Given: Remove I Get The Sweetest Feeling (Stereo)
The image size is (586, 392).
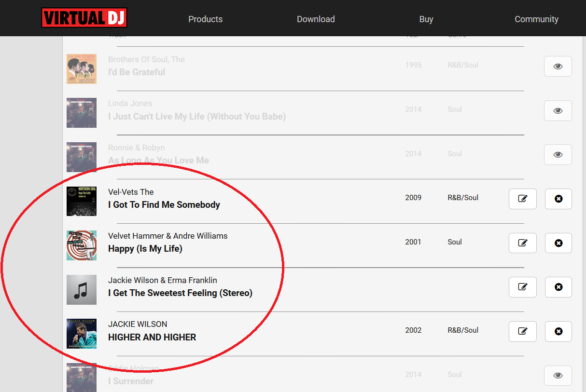Looking at the screenshot, I should pos(558,287).
